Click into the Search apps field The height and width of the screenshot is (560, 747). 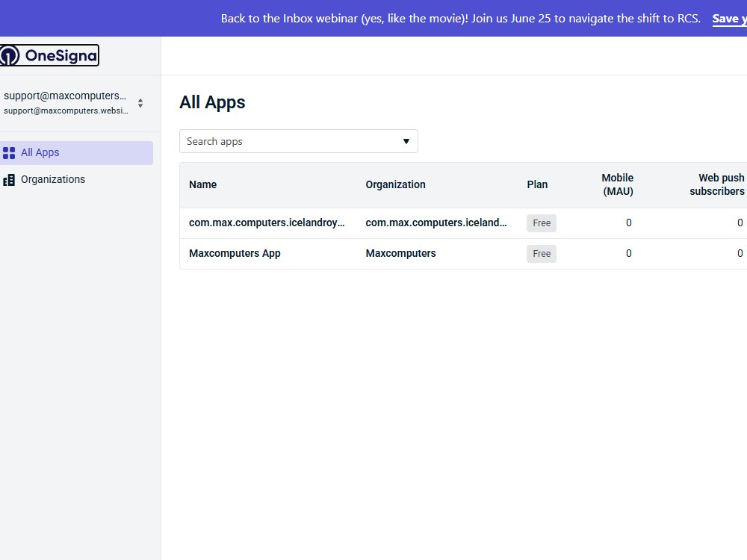[x=298, y=141]
